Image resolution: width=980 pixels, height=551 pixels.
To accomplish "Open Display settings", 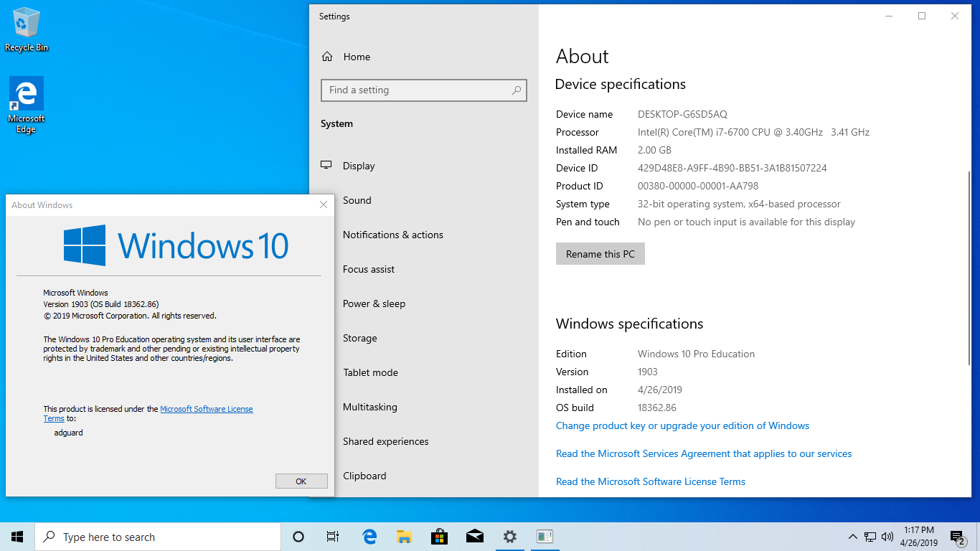I will pyautogui.click(x=424, y=166).
